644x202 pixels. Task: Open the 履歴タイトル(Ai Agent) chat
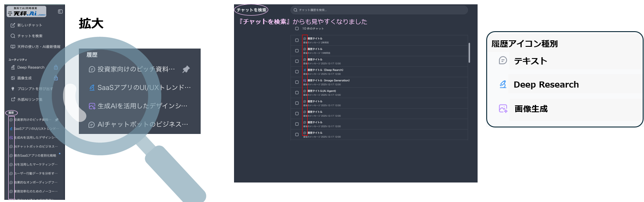click(379, 92)
